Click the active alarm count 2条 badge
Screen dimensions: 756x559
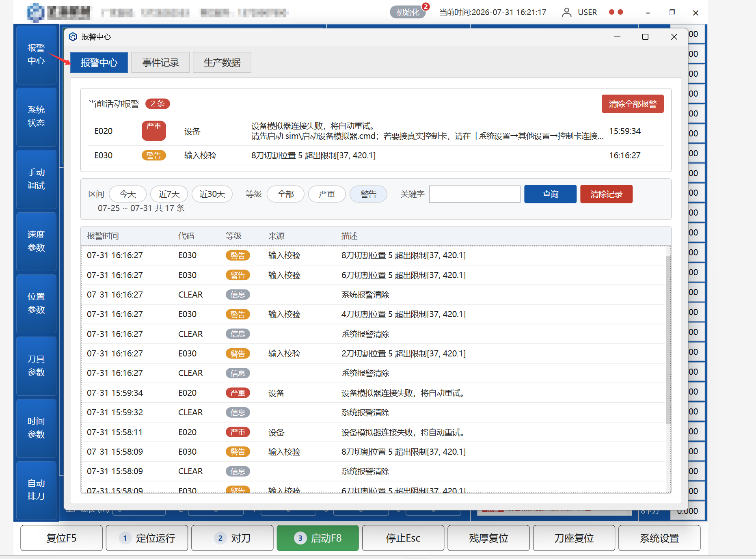pyautogui.click(x=158, y=104)
